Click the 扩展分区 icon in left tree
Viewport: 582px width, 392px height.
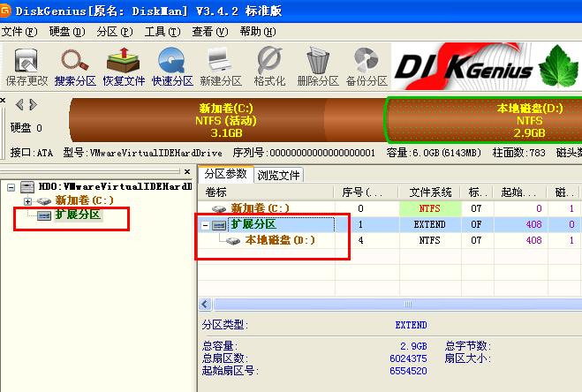pos(44,215)
